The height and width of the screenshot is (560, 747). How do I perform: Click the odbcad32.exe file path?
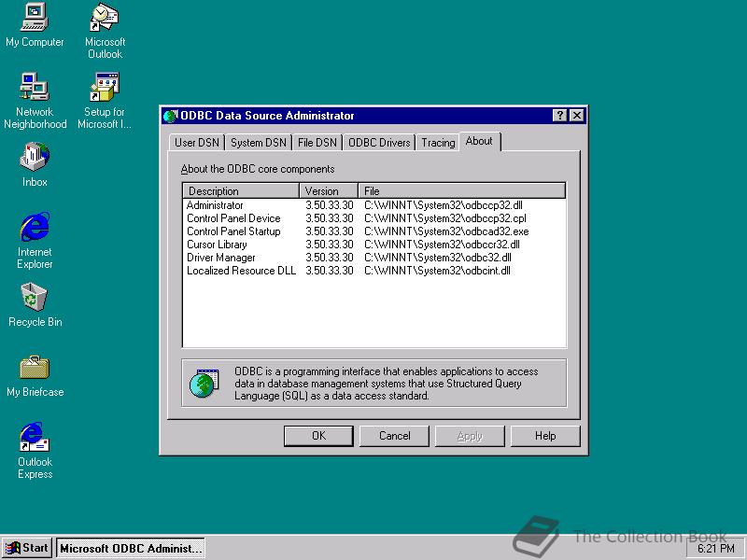[446, 231]
